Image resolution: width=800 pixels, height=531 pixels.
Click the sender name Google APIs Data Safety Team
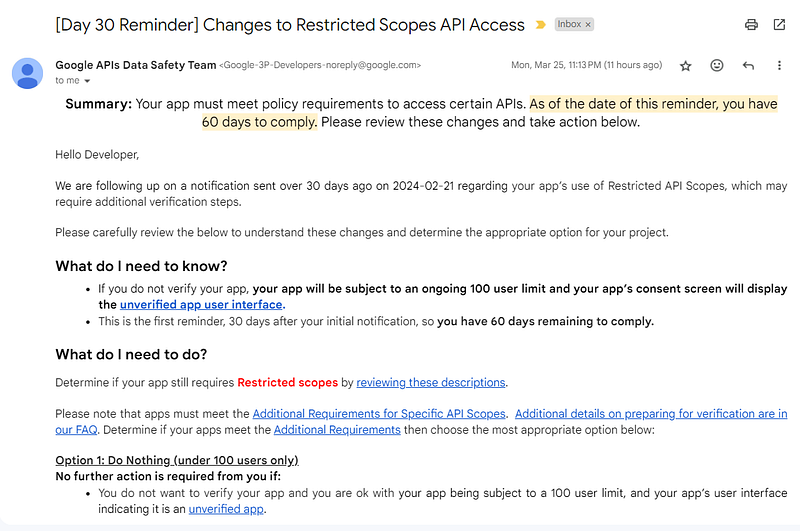(135, 65)
